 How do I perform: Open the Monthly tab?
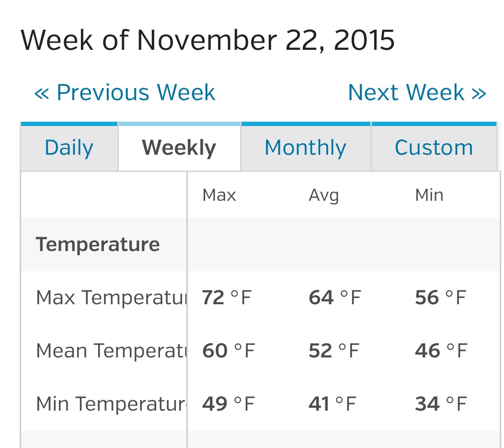point(305,148)
